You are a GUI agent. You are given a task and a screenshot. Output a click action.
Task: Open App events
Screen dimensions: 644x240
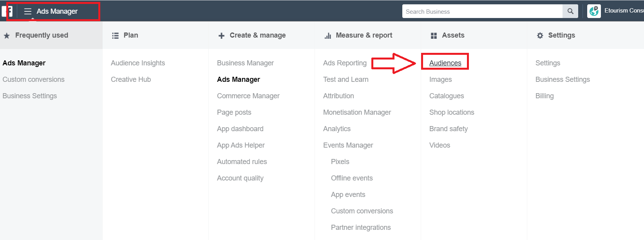point(348,195)
